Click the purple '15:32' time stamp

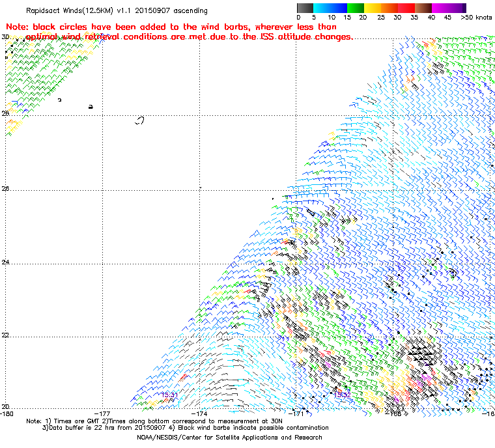[342, 395]
